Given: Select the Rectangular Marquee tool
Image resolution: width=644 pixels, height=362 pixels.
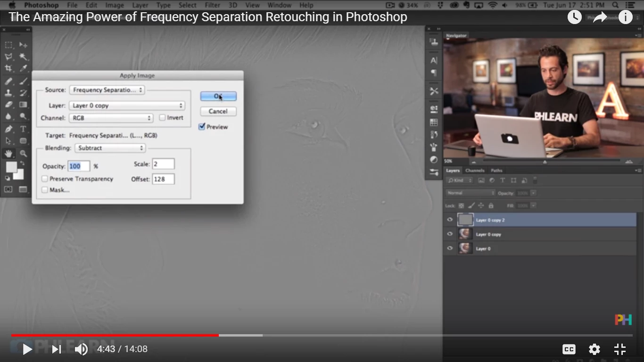Looking at the screenshot, I should [9, 45].
